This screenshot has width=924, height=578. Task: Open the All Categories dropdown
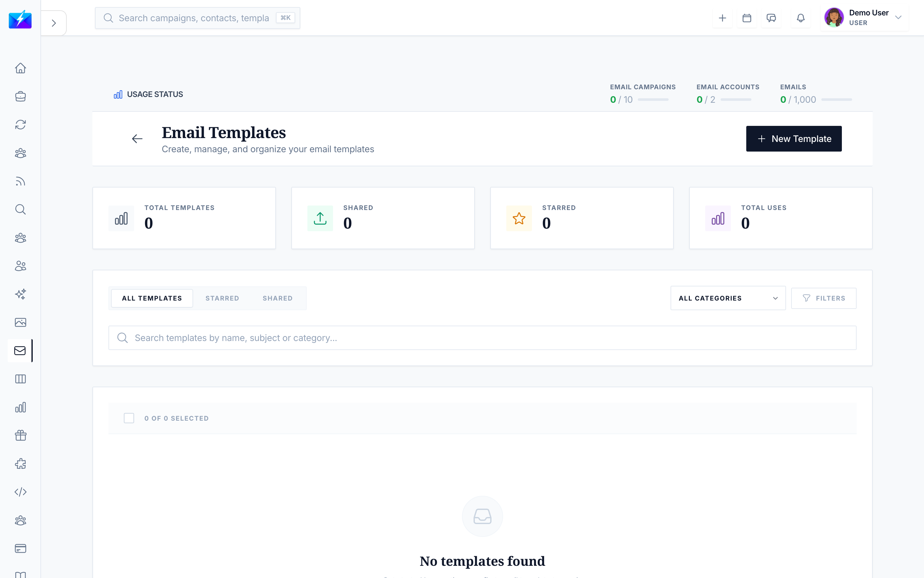pos(728,298)
